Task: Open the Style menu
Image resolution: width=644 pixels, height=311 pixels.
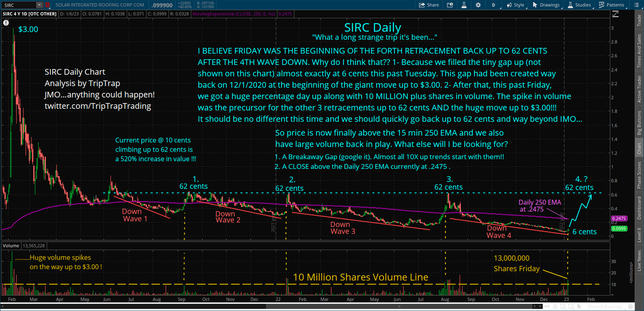Action: (x=515, y=5)
